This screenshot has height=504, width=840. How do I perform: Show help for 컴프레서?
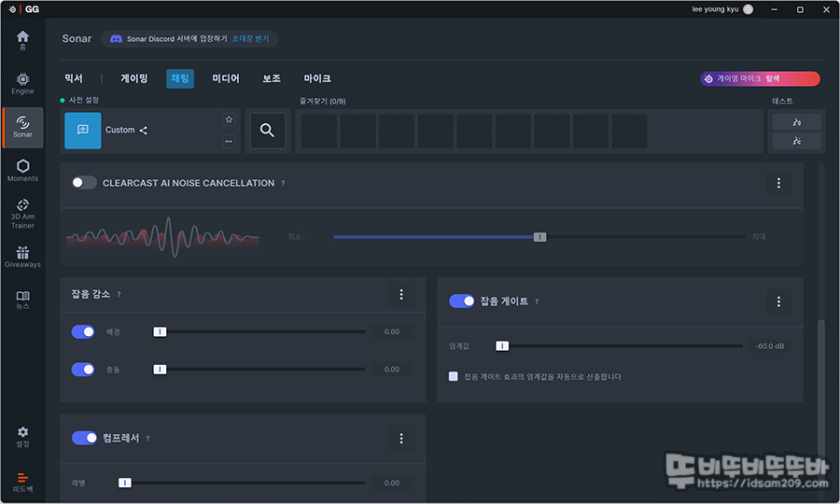click(x=147, y=439)
